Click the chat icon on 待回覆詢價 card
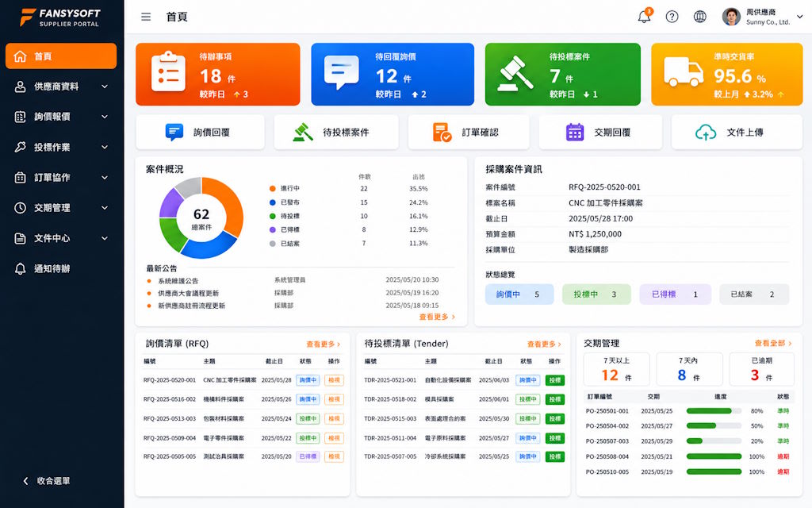Image resolution: width=812 pixels, height=508 pixels. click(341, 71)
